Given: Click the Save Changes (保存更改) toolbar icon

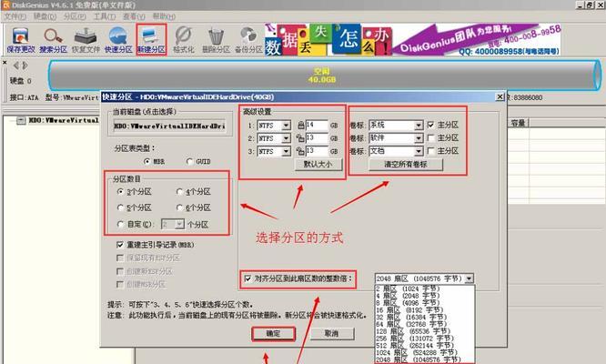Looking at the screenshot, I should coord(21,40).
